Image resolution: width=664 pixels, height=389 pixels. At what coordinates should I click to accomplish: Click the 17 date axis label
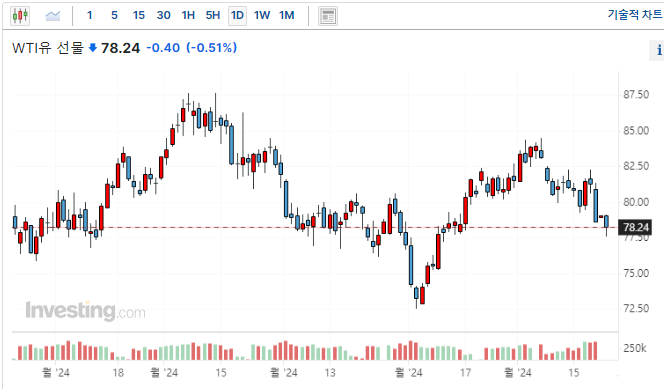[x=465, y=373]
